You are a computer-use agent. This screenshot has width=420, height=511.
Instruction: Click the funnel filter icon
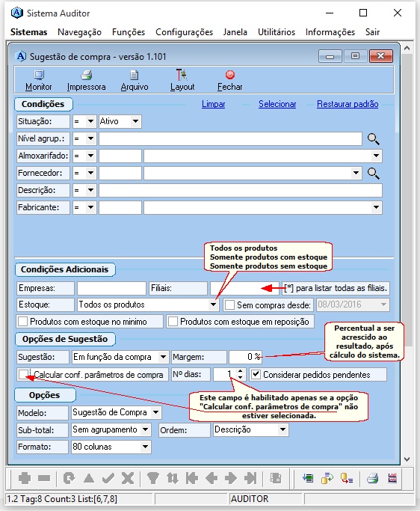[152, 478]
